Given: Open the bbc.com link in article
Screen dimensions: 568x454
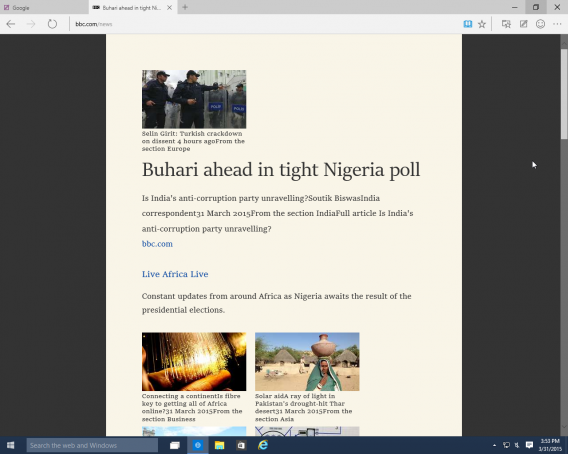Looking at the screenshot, I should [157, 244].
